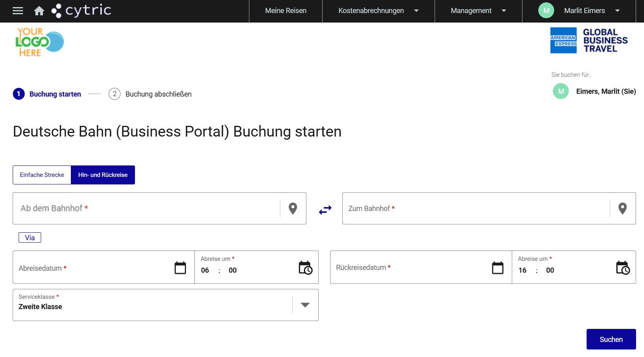Select traveler Eimers, Marlit (Sie)

606,91
